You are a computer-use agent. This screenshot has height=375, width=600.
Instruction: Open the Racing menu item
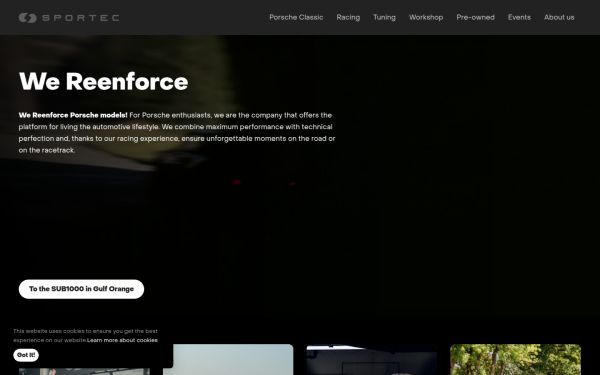[x=348, y=17]
